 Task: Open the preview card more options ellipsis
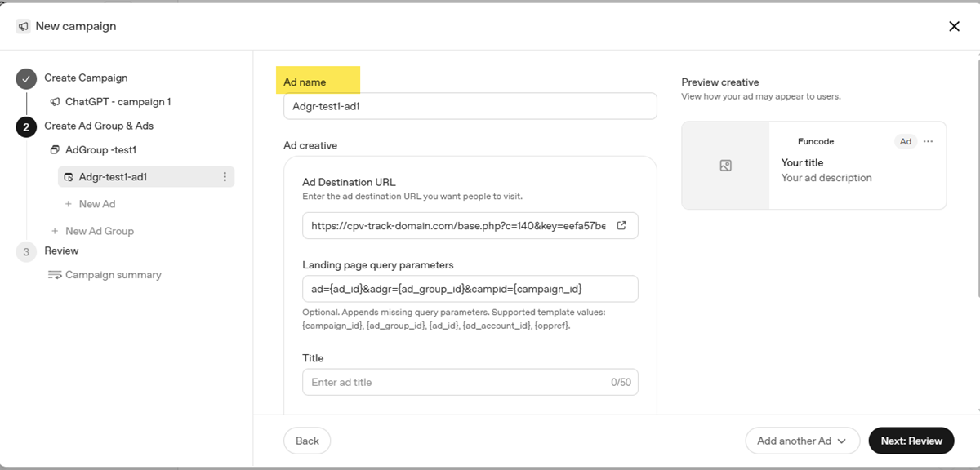[928, 141]
